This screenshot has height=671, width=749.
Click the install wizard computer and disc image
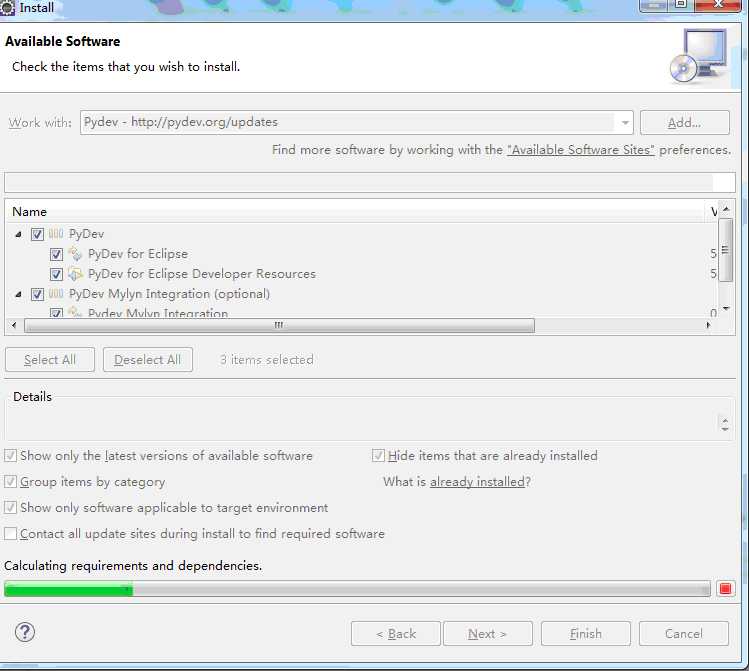pos(698,56)
